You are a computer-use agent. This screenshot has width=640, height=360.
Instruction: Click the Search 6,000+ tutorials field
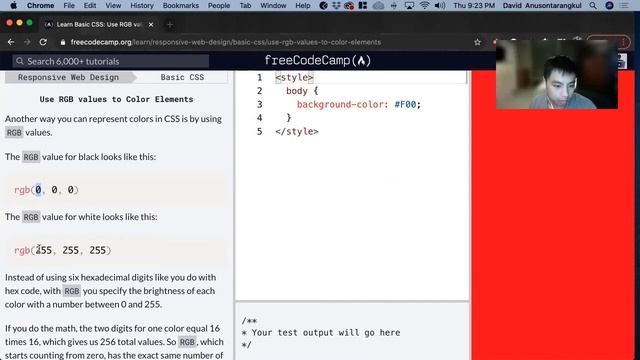[x=111, y=61]
